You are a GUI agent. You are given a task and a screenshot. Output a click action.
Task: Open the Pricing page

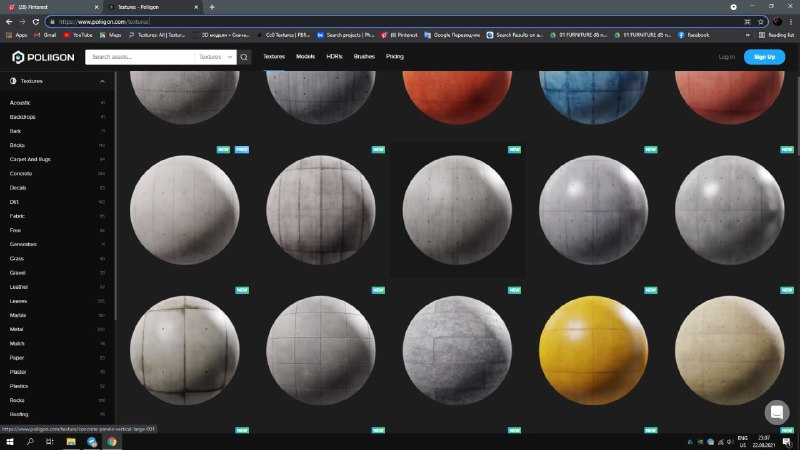pos(394,57)
